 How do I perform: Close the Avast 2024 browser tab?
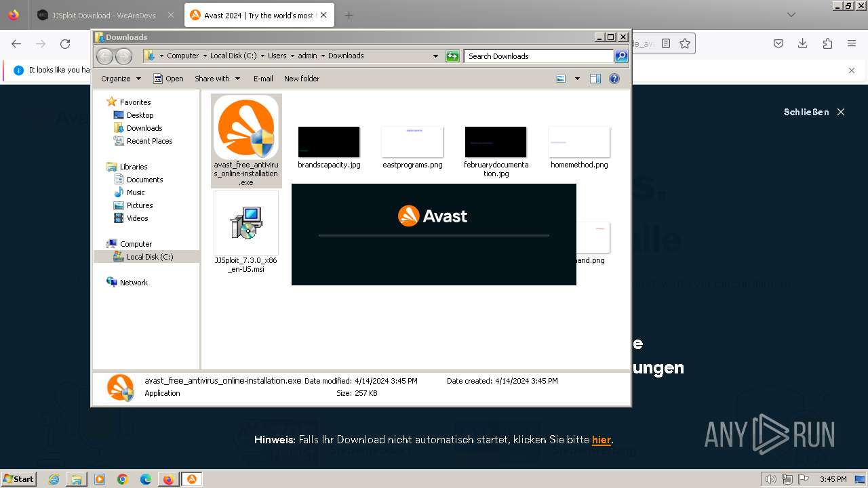(x=324, y=15)
